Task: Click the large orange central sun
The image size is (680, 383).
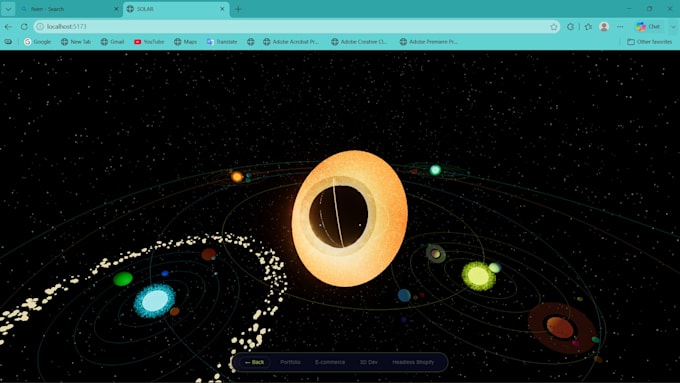Action: pos(350,218)
